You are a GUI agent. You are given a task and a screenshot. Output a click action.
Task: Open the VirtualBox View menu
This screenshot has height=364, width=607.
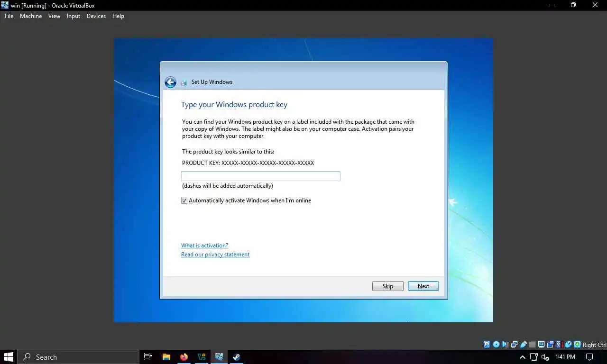tap(54, 16)
